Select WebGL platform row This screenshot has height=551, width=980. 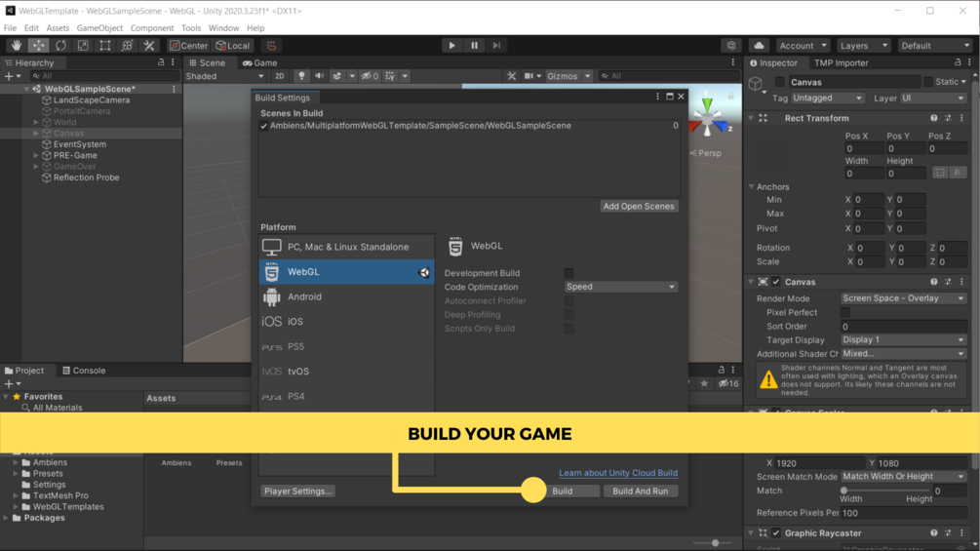pyautogui.click(x=347, y=272)
